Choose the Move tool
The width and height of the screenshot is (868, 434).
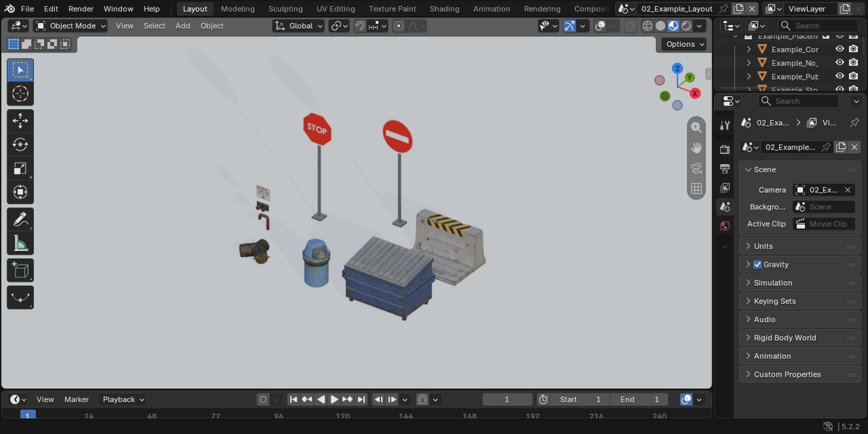(20, 121)
